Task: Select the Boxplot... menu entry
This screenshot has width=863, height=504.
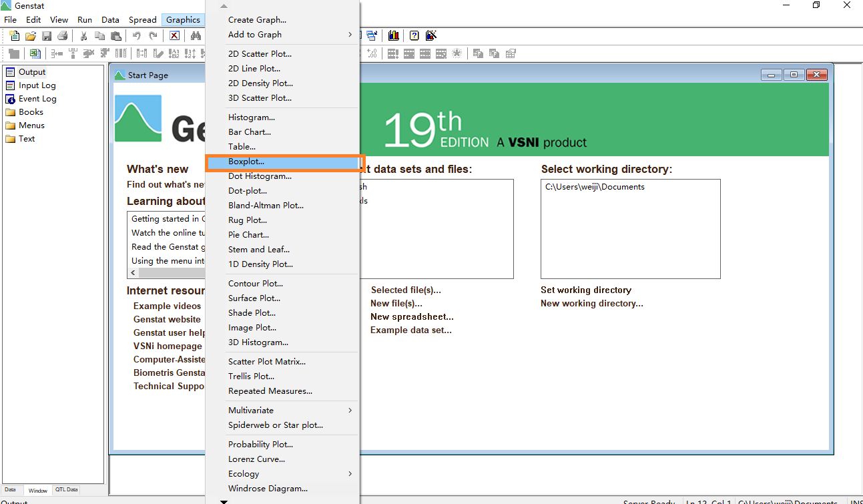Action: 282,162
